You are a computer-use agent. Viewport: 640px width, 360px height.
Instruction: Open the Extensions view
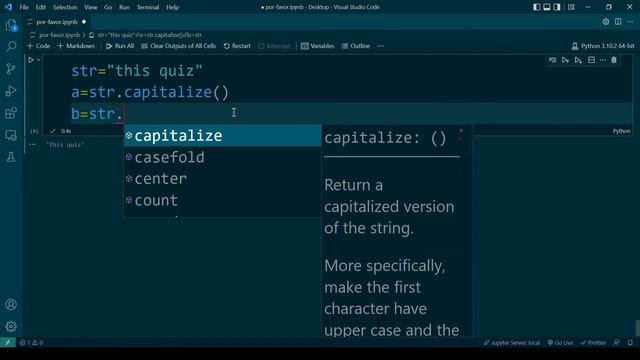pyautogui.click(x=11, y=113)
